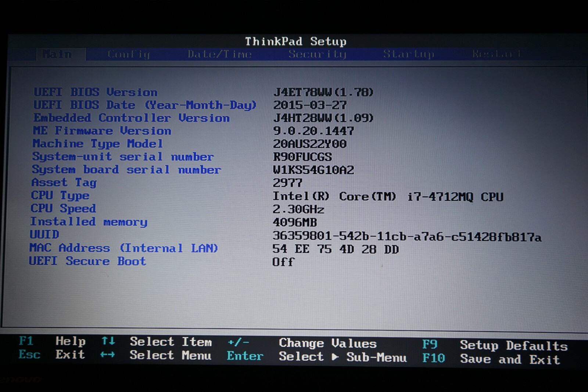Click the Esc key hint
The image size is (588, 392).
pyautogui.click(x=29, y=354)
